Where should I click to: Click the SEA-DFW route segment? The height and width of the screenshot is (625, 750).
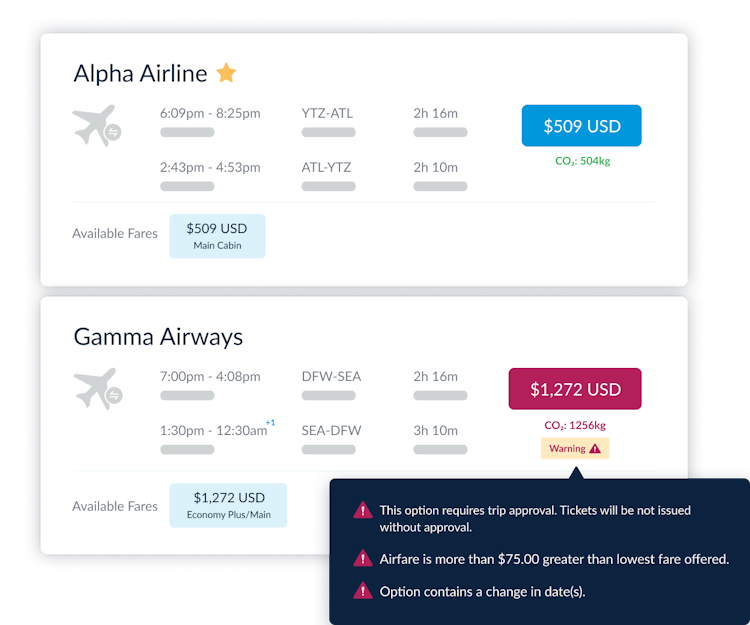[x=331, y=430]
